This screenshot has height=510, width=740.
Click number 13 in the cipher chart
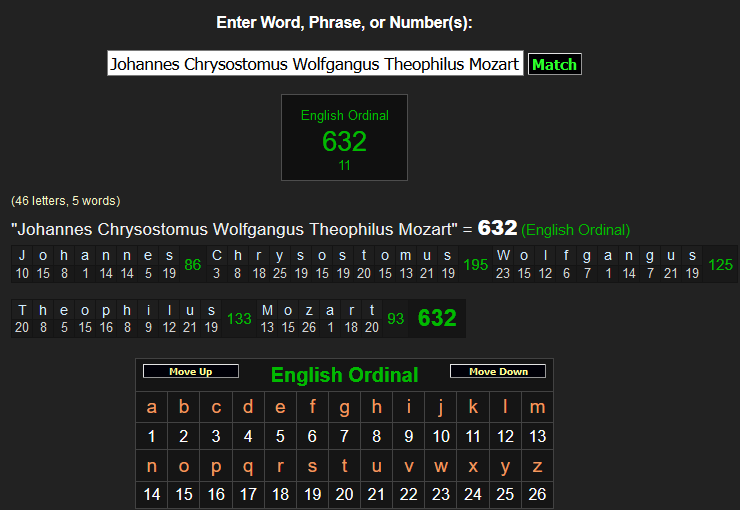pos(537,436)
